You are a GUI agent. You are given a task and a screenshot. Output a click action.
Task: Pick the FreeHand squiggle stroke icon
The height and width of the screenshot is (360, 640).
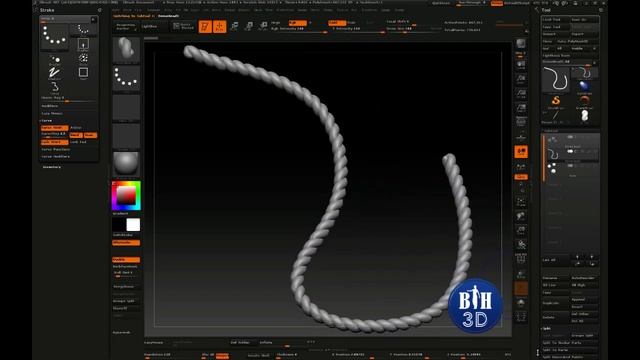click(x=55, y=73)
